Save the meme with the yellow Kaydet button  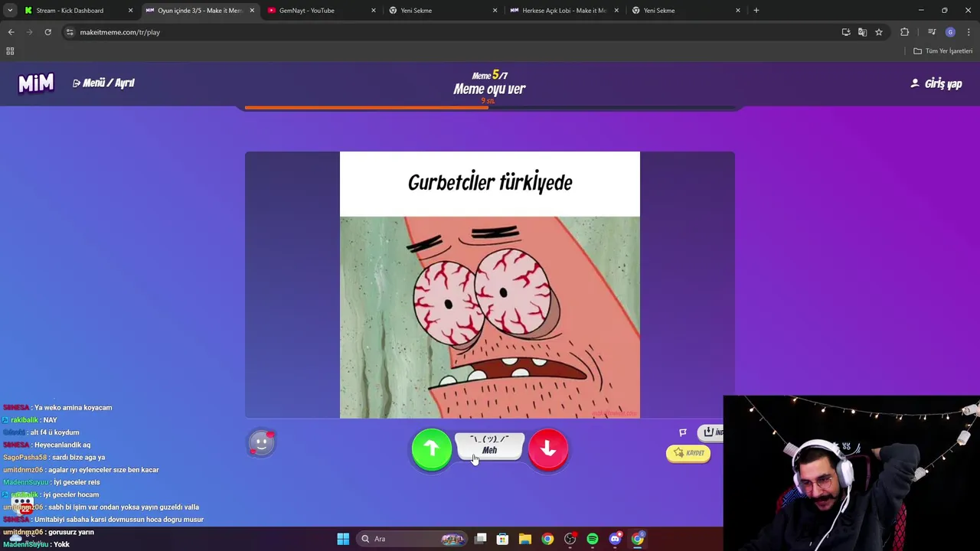click(688, 453)
